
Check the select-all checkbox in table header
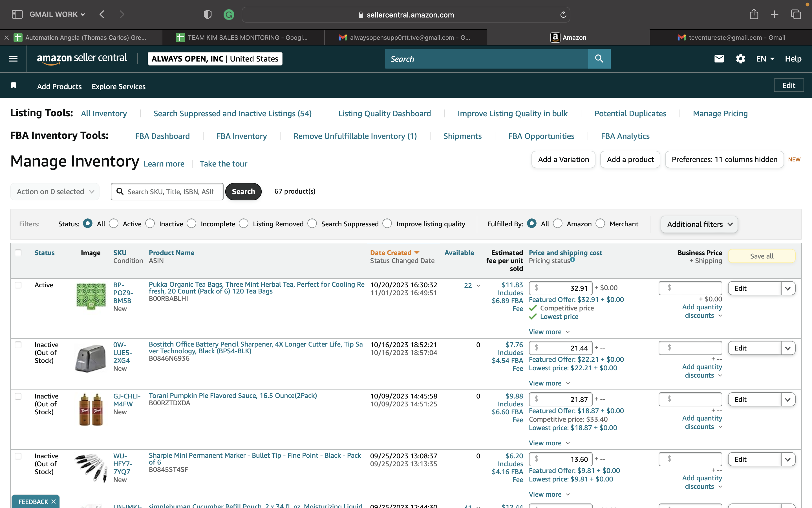click(x=18, y=253)
